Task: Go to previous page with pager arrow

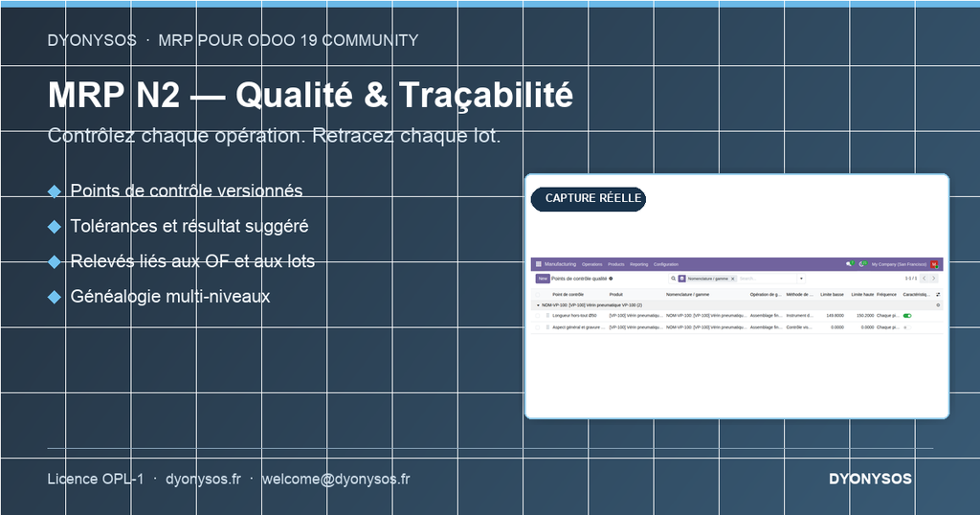Action: coord(924,279)
